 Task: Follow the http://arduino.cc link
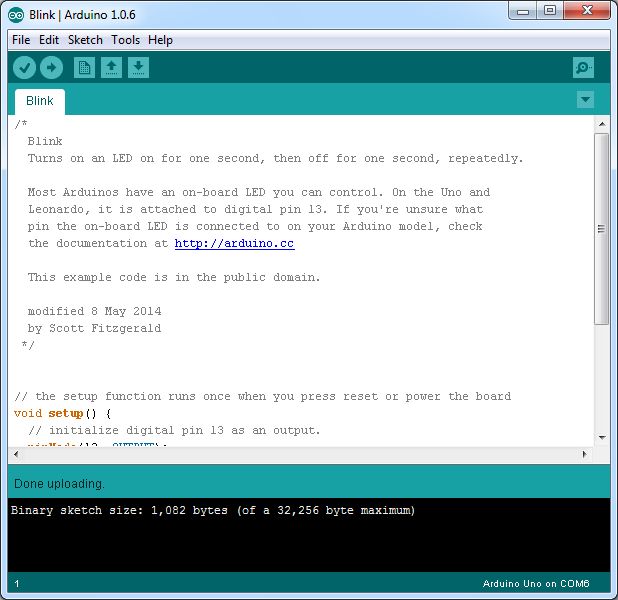[x=235, y=244]
